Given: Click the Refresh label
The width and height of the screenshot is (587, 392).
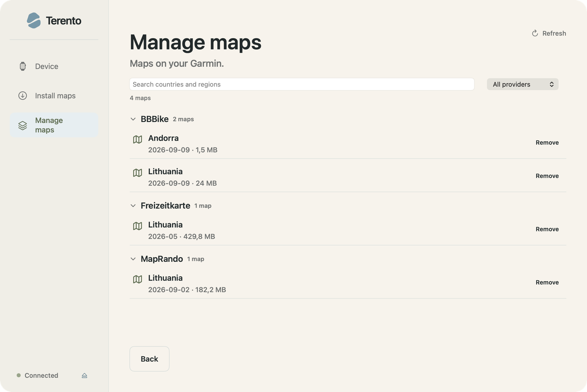Looking at the screenshot, I should [x=554, y=33].
